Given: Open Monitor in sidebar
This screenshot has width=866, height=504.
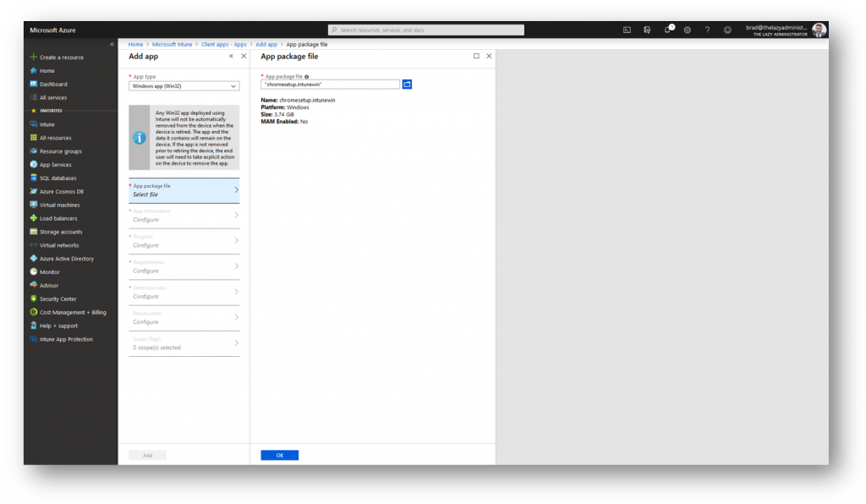Looking at the screenshot, I should 45,271.
